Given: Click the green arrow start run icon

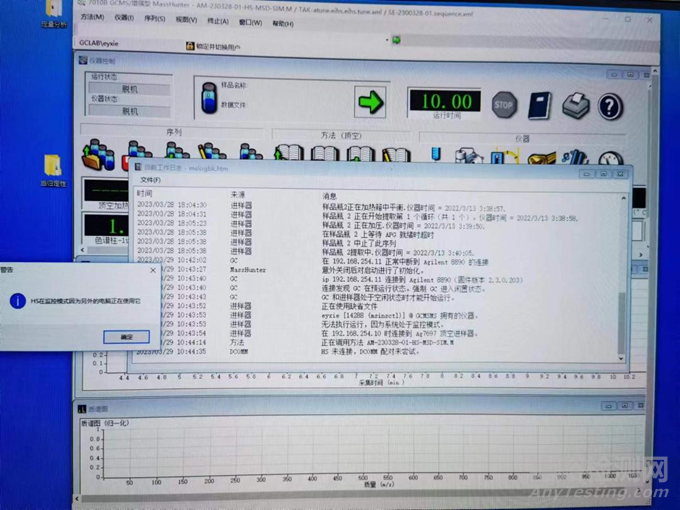Looking at the screenshot, I should click(371, 101).
